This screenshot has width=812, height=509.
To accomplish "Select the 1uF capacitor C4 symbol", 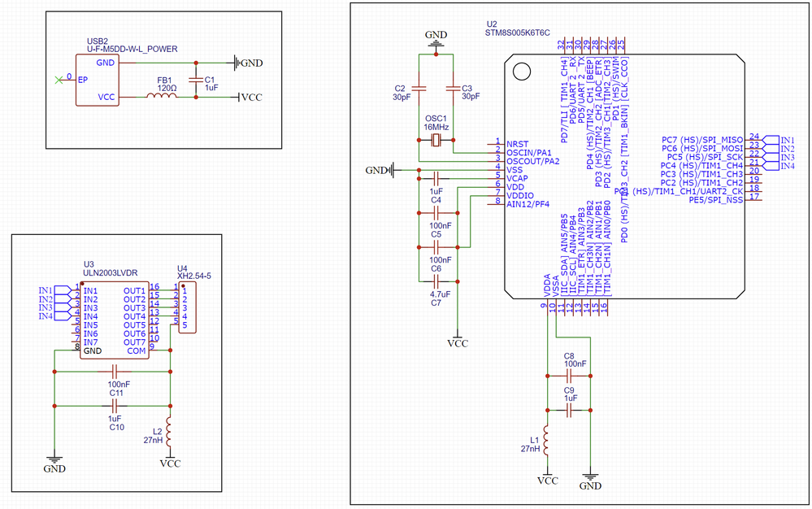I will 436,178.
